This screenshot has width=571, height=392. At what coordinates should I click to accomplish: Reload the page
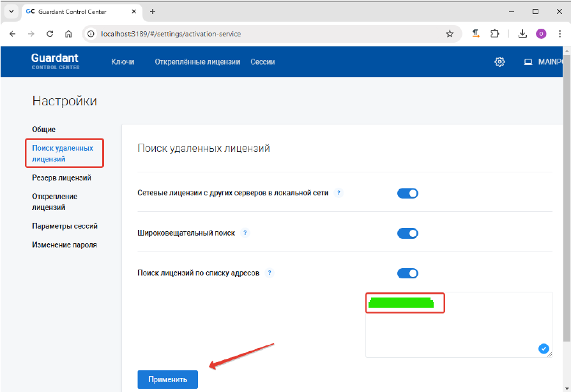50,34
